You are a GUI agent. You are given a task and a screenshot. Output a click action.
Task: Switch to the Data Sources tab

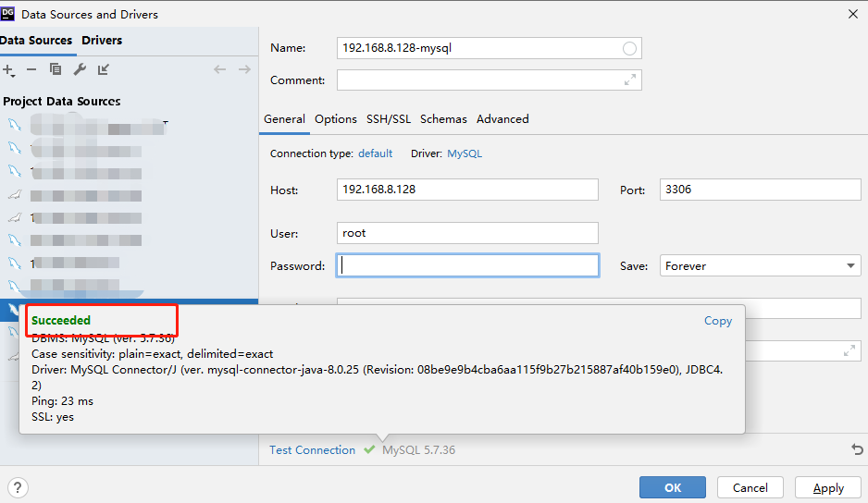pos(36,41)
